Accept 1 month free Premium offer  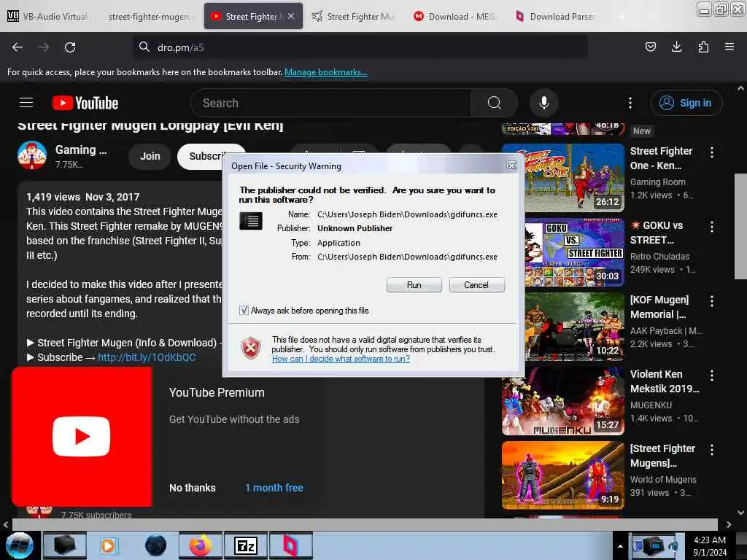coord(274,488)
